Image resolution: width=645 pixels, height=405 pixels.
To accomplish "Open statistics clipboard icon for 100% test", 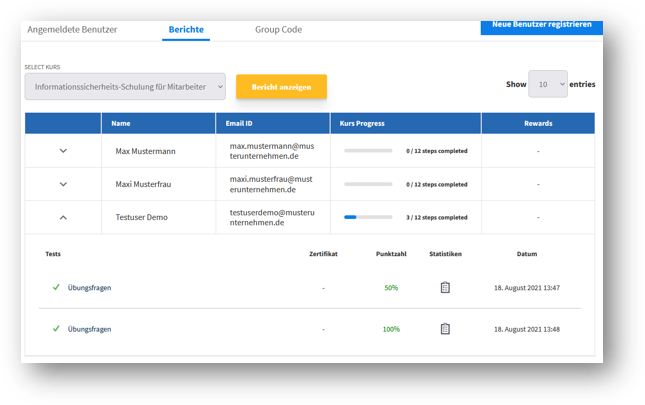I will coord(445,329).
